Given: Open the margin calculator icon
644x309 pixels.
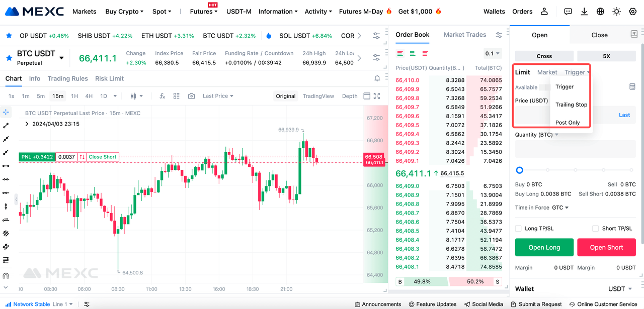Looking at the screenshot, I should point(632,87).
